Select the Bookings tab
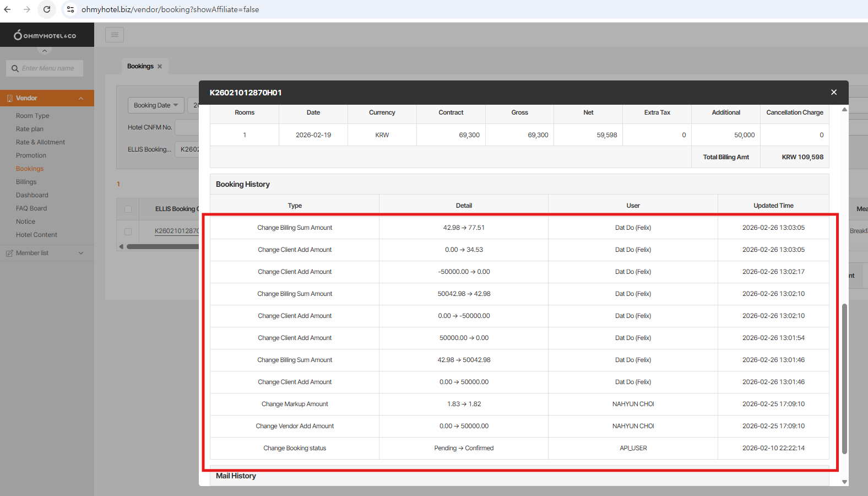The image size is (868, 496). tap(140, 66)
